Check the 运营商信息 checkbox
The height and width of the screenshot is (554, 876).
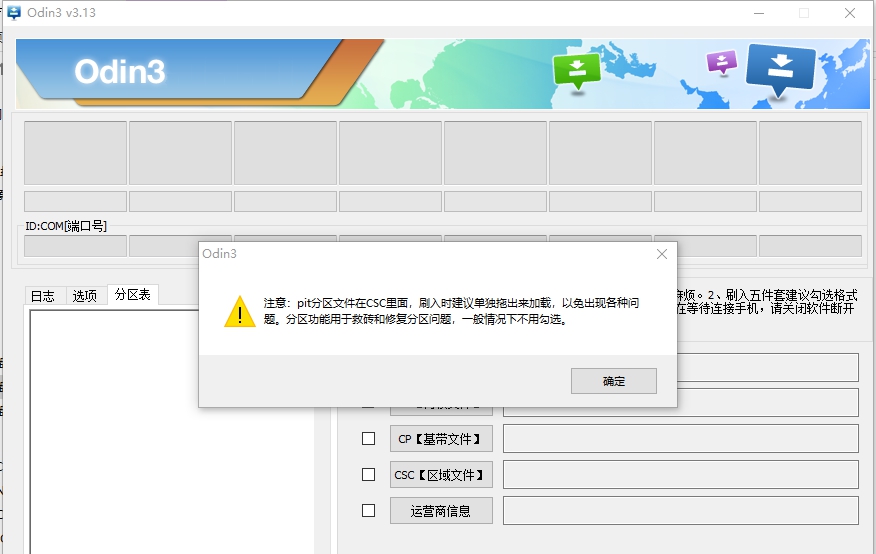[368, 510]
